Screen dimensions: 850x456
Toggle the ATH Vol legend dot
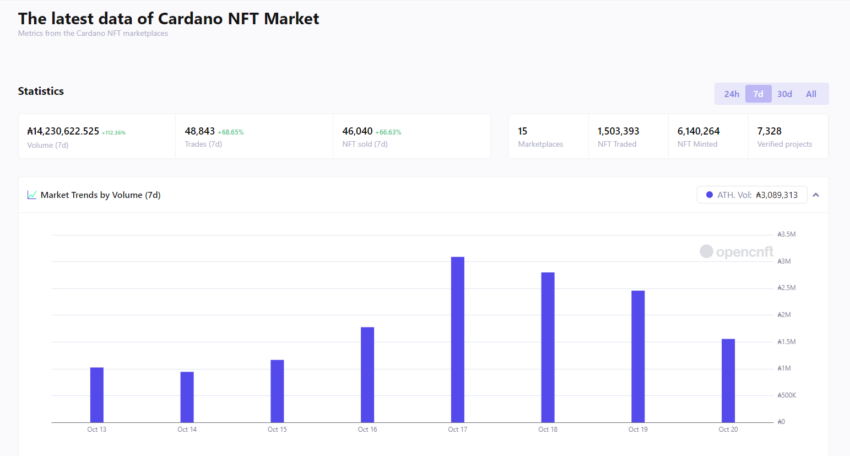click(x=709, y=195)
